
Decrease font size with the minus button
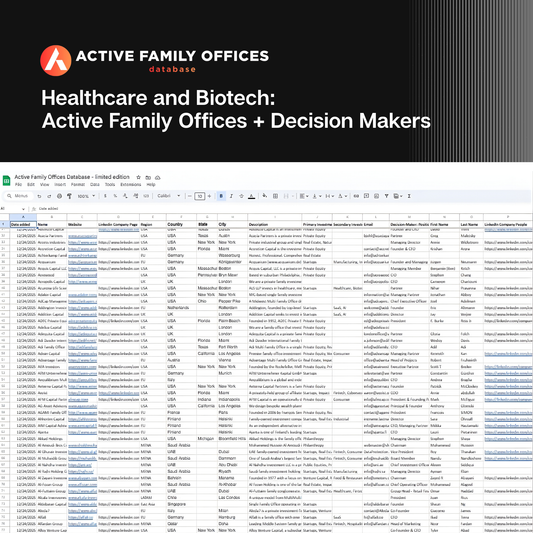coord(190,196)
